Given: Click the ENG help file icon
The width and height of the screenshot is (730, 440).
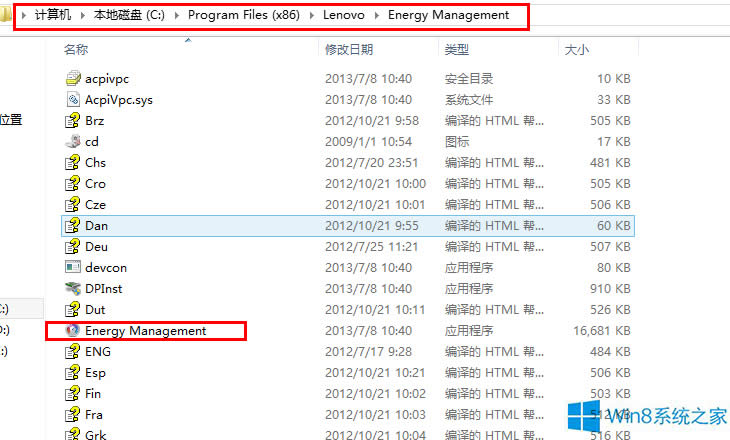Looking at the screenshot, I should click(73, 352).
